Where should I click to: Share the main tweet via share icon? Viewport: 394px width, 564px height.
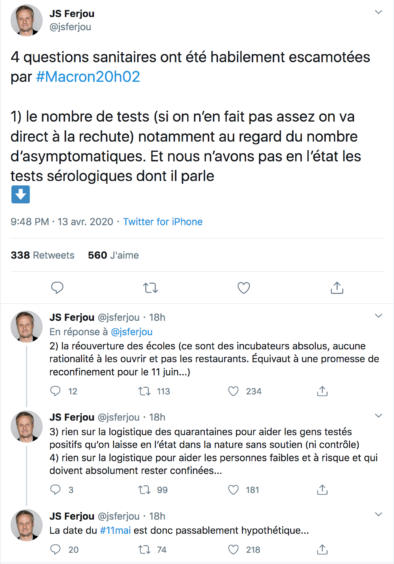(337, 288)
